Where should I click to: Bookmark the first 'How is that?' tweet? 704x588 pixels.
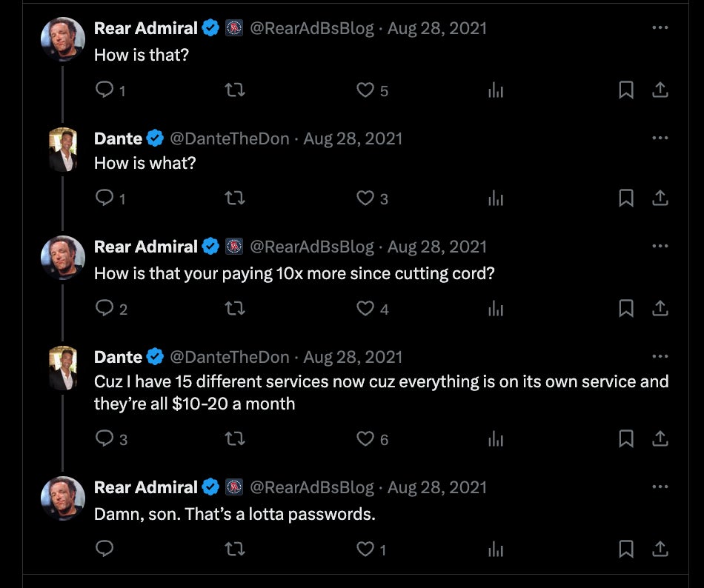coord(626,90)
